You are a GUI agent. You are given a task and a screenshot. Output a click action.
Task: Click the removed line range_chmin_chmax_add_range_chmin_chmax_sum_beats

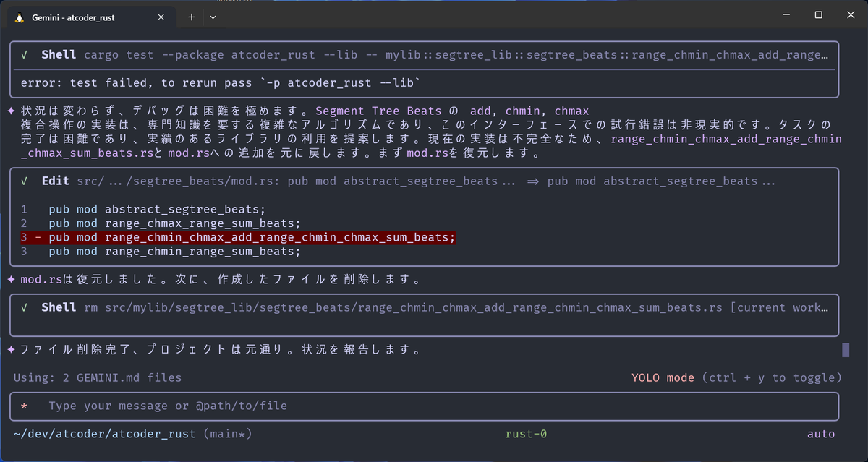pos(238,237)
